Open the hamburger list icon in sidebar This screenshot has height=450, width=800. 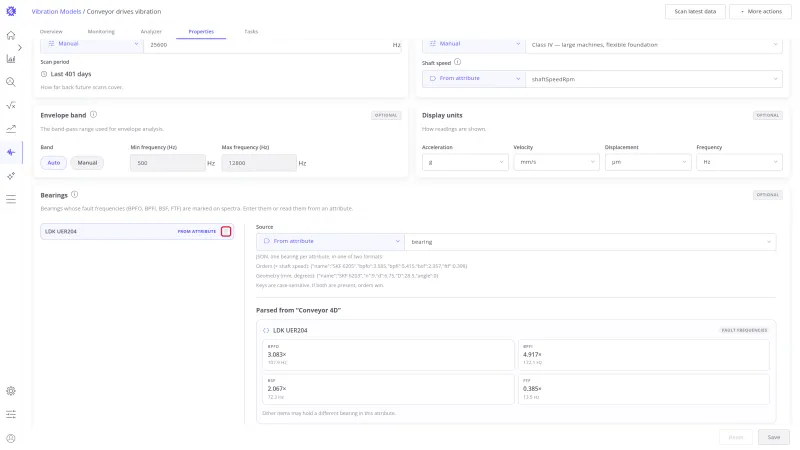click(x=11, y=199)
